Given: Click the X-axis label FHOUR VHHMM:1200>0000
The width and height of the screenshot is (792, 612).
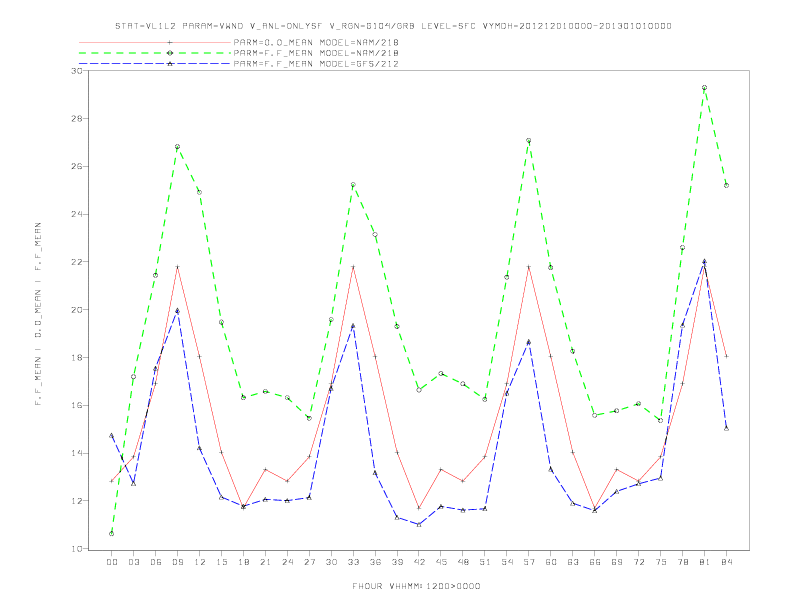Looking at the screenshot, I should [x=416, y=586].
